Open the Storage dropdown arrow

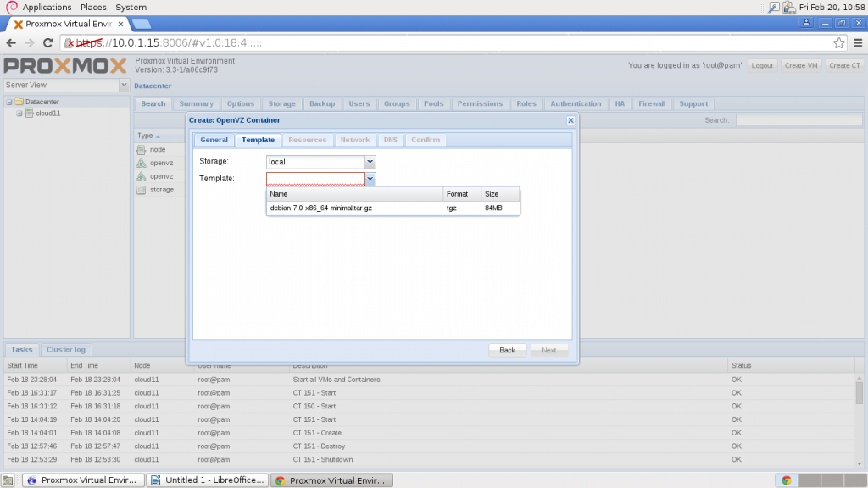pyautogui.click(x=370, y=162)
